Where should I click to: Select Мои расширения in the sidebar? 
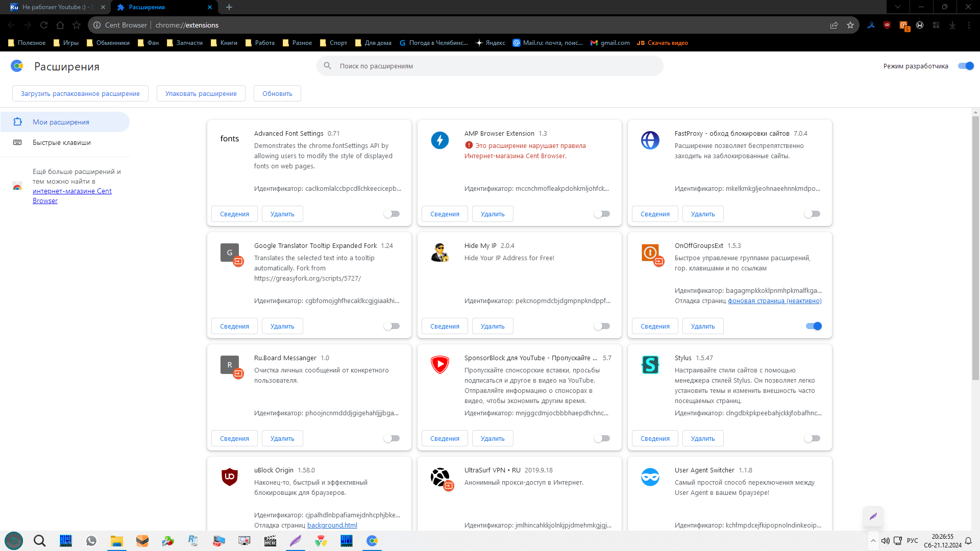[x=65, y=122]
